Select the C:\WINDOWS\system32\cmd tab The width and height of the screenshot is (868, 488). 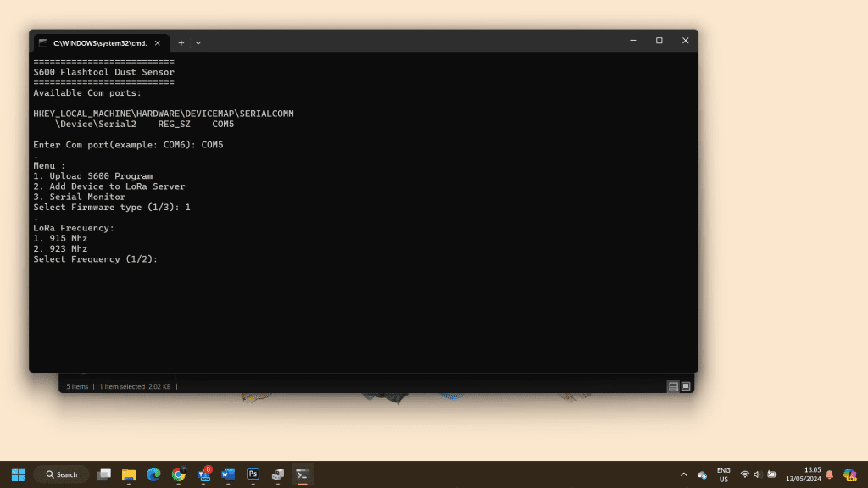pyautogui.click(x=97, y=42)
